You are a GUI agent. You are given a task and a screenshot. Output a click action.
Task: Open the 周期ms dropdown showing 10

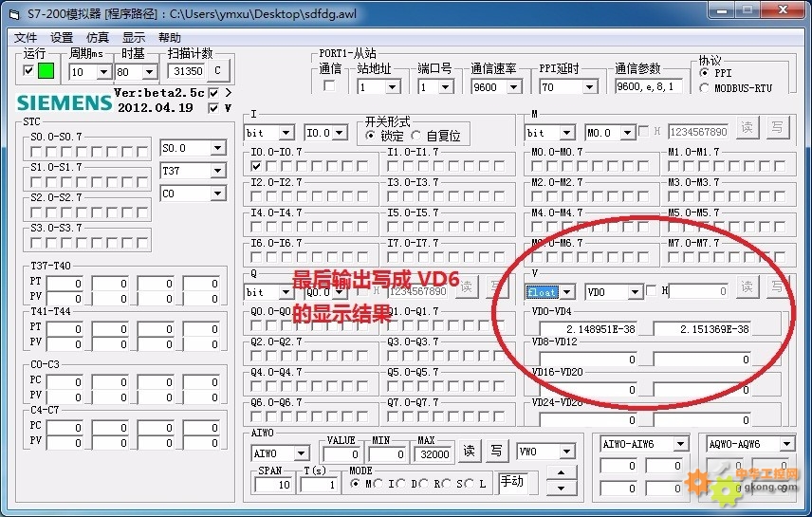pos(104,71)
